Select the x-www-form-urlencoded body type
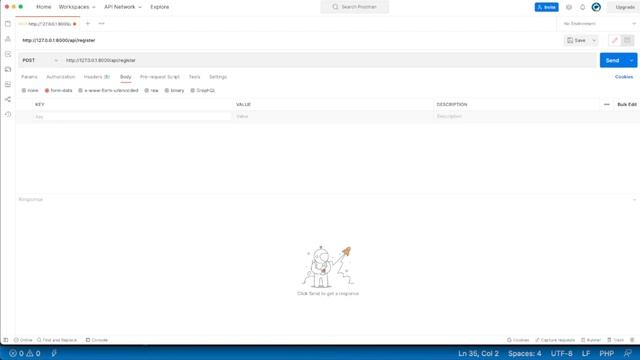 (x=108, y=90)
